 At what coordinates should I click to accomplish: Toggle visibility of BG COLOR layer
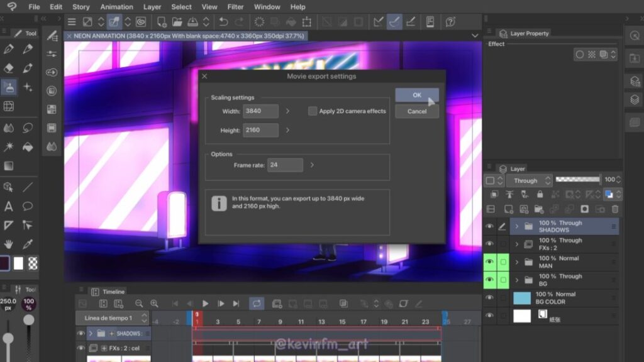(x=489, y=298)
